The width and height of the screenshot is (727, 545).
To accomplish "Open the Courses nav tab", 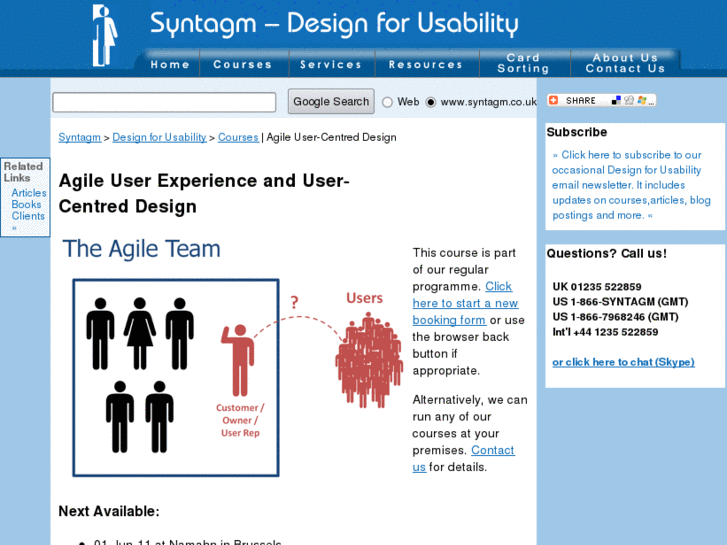I will click(x=242, y=64).
